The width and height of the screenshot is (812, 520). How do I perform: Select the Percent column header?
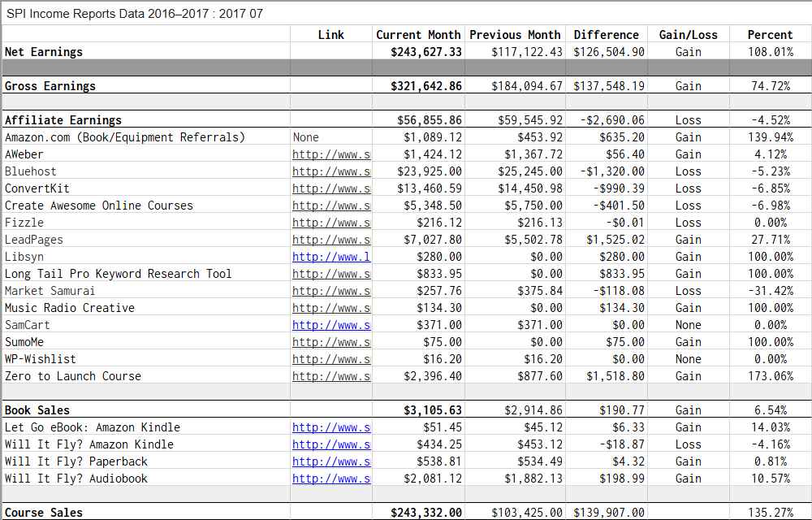770,35
